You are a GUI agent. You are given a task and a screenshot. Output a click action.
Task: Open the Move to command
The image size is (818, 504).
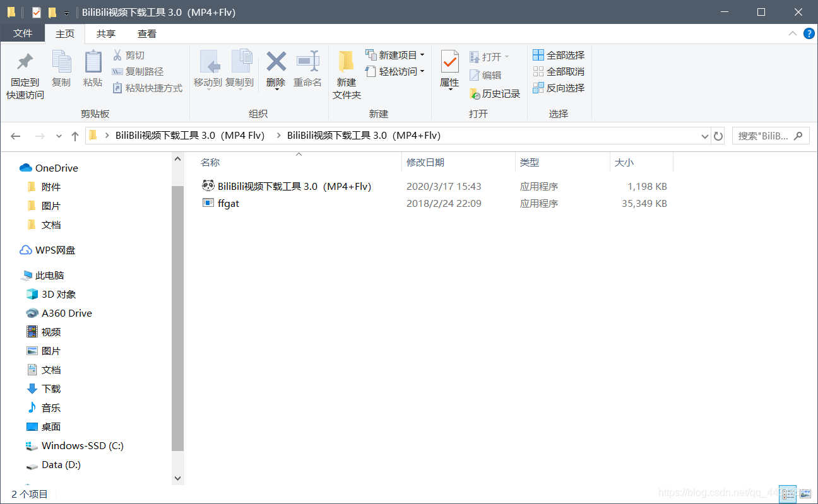tap(208, 69)
